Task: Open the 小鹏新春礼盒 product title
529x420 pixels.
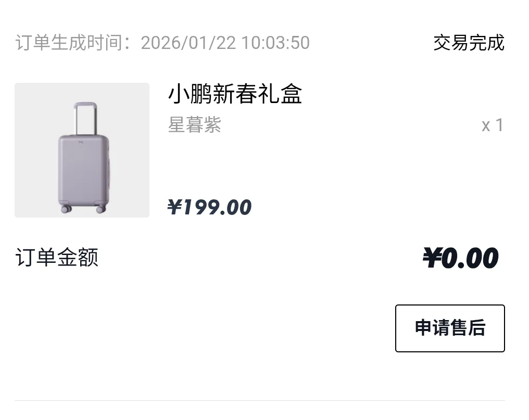Action: 235,94
